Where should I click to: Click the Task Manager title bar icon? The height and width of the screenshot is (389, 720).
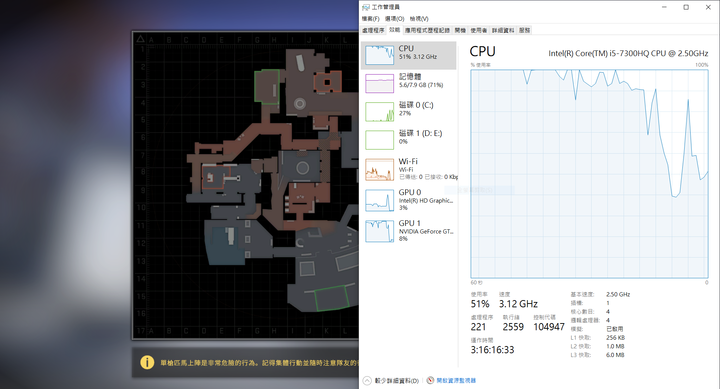click(366, 7)
